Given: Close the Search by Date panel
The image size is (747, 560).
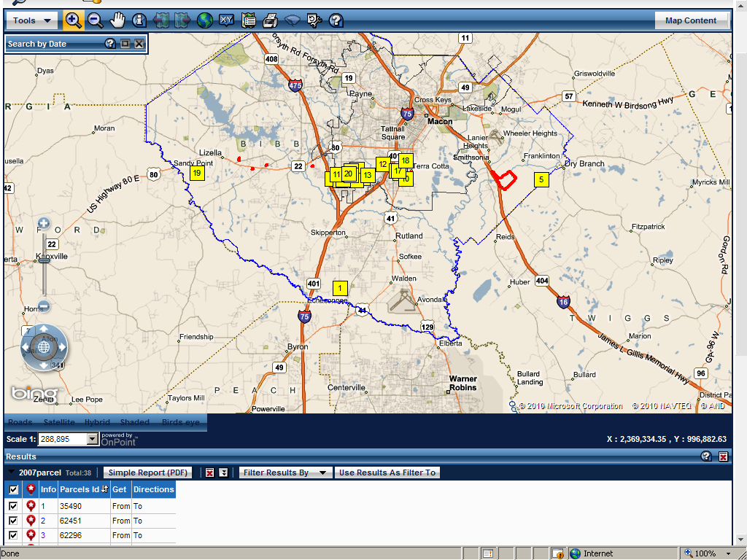Looking at the screenshot, I should [139, 44].
